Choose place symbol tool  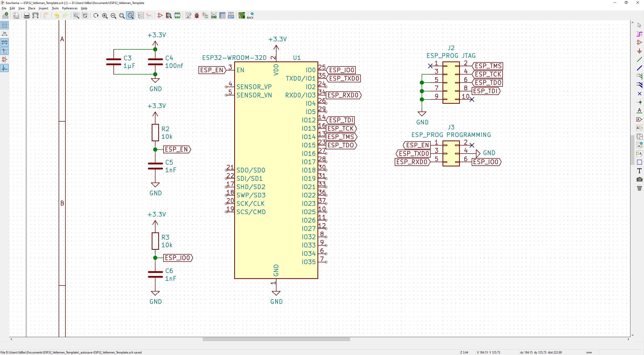point(639,42)
